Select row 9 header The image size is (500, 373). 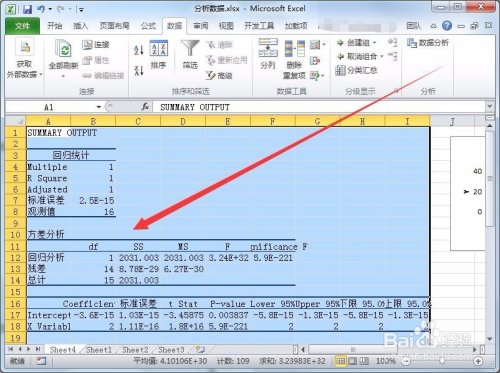click(x=15, y=223)
